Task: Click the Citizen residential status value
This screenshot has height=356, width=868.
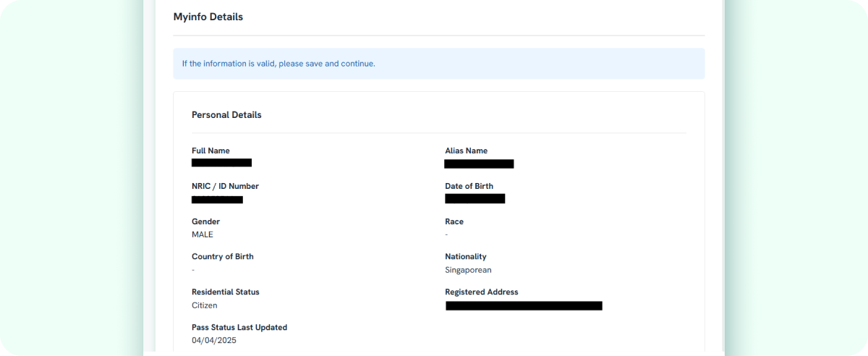Action: tap(205, 305)
